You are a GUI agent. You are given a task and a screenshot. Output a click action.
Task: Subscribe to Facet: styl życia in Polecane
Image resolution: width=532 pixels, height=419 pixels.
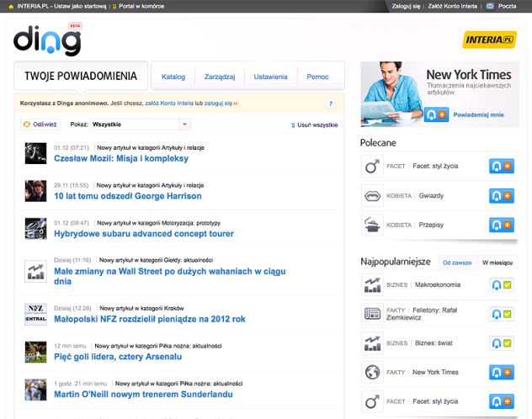tap(502, 166)
